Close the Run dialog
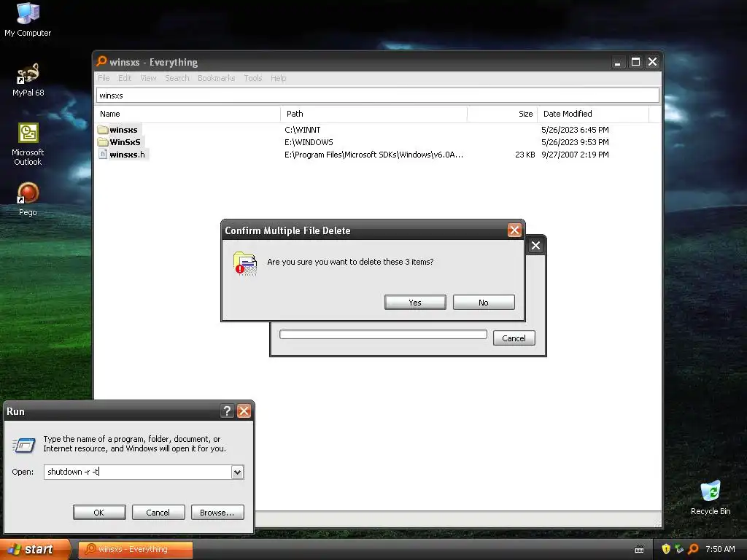 [244, 411]
